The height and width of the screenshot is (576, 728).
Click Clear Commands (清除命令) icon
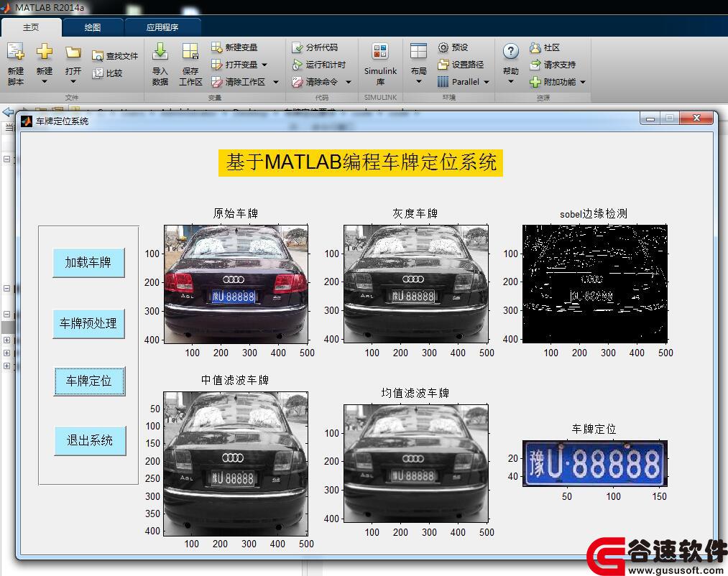coord(297,82)
